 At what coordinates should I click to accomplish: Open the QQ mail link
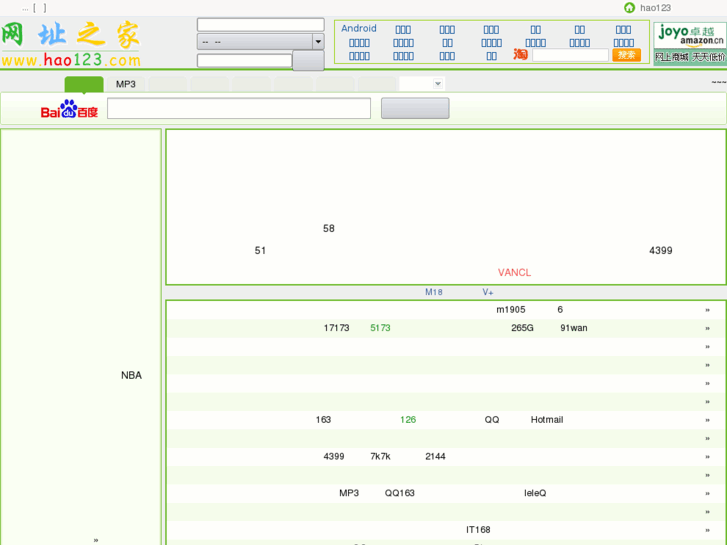(x=492, y=420)
